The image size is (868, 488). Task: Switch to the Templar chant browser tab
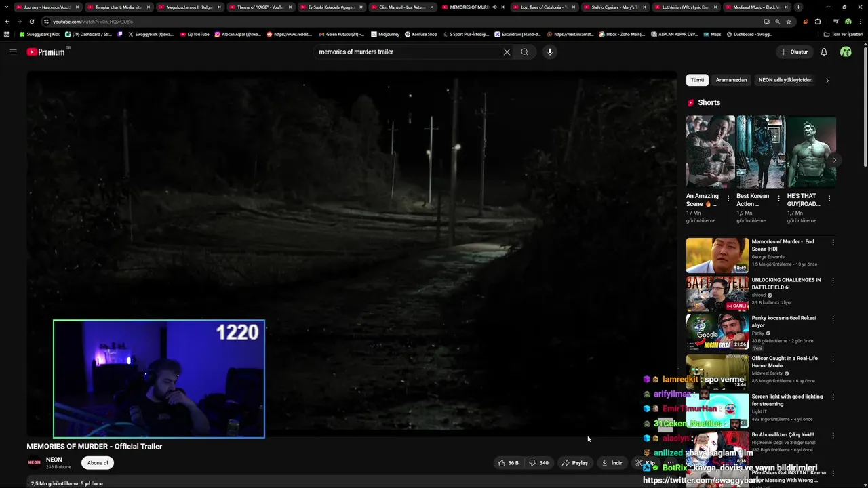coord(118,7)
